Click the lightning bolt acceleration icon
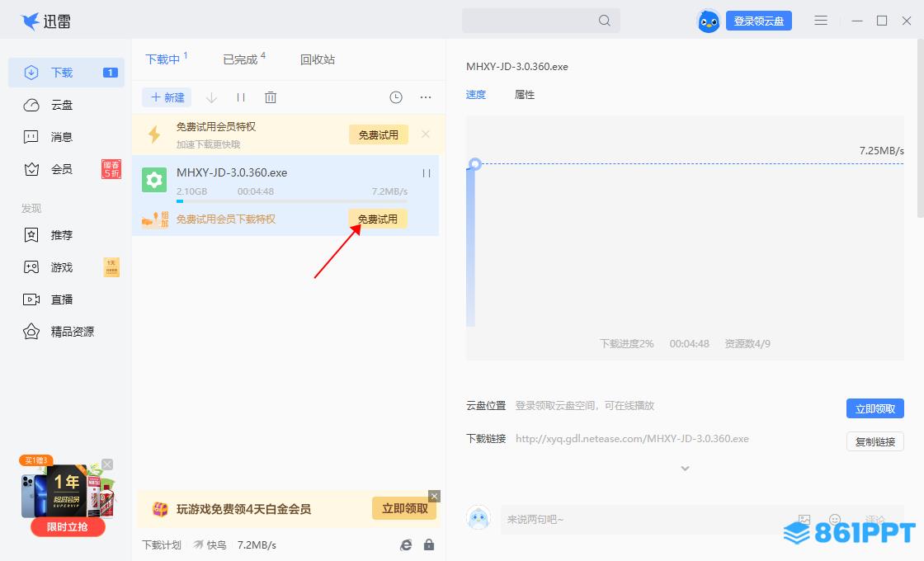Screen dimensions: 924x561 click(154, 134)
